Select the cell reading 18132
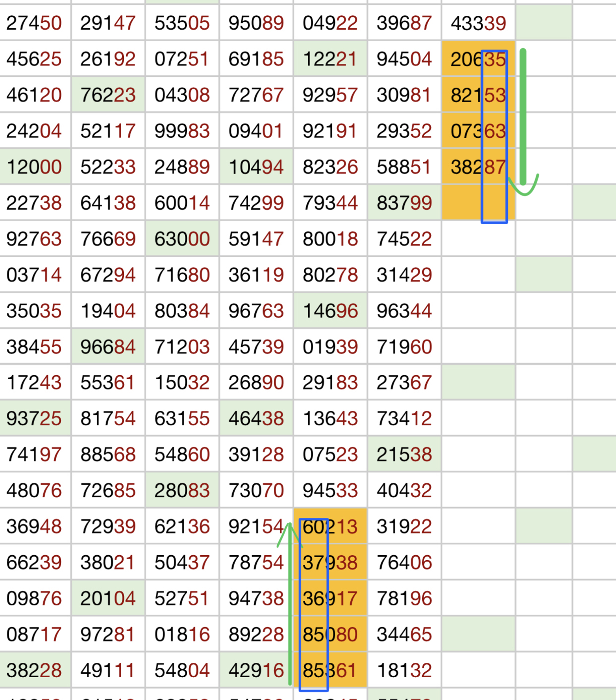Image resolution: width=616 pixels, height=700 pixels. [404, 670]
